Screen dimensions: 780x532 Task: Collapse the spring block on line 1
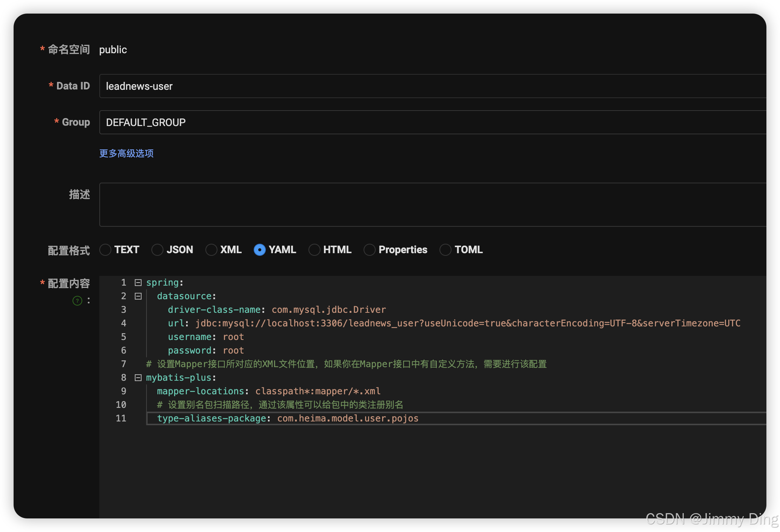click(138, 283)
